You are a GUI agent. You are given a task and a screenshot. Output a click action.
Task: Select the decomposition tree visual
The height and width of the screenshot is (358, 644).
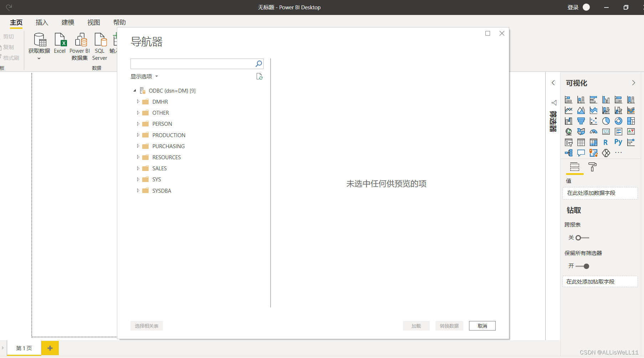(568, 153)
